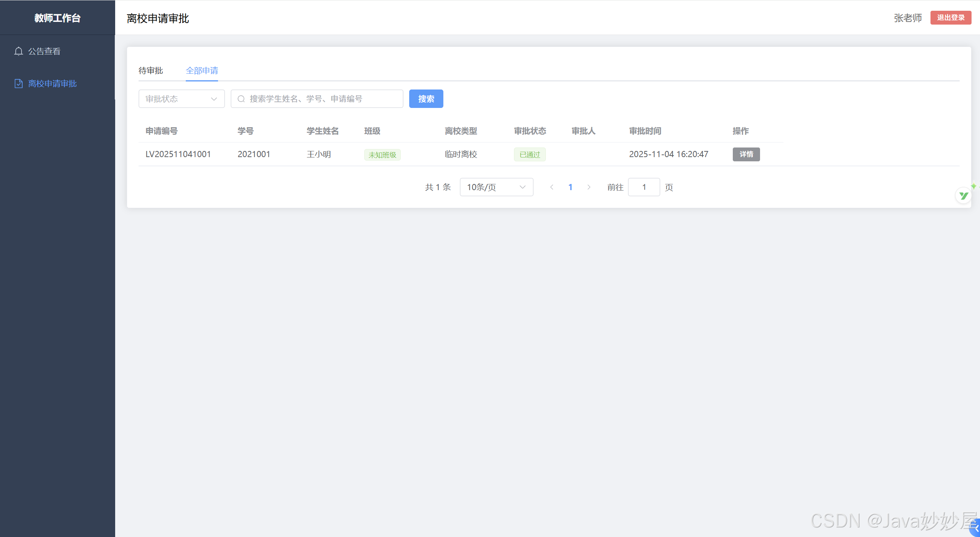The width and height of the screenshot is (980, 537).
Task: Click application number LV202511041001
Action: 178,154
